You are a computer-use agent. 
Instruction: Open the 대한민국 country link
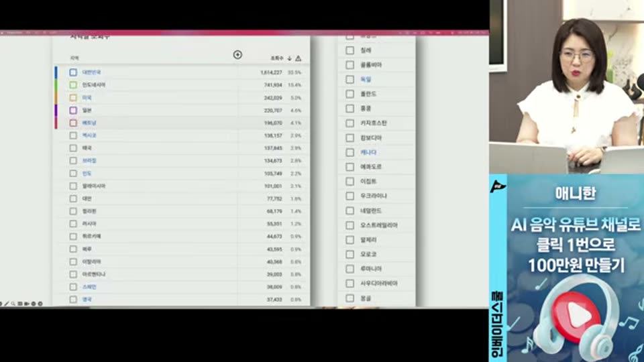pyautogui.click(x=91, y=72)
